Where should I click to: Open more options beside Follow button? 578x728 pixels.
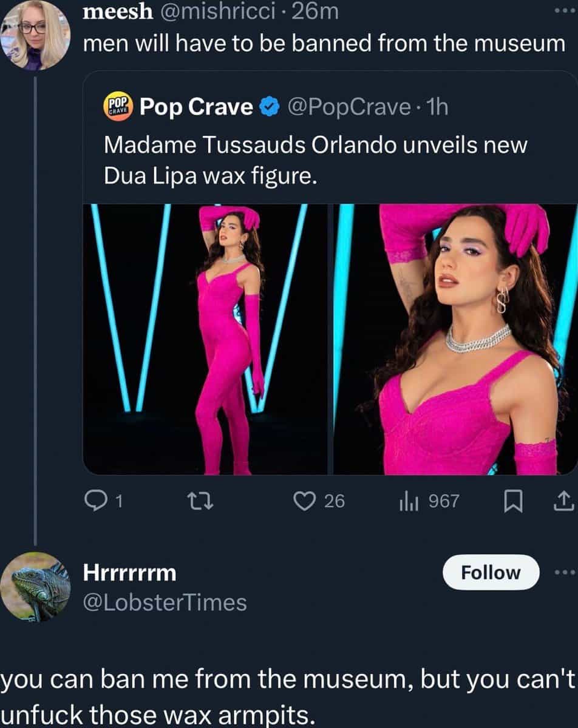pyautogui.click(x=564, y=572)
